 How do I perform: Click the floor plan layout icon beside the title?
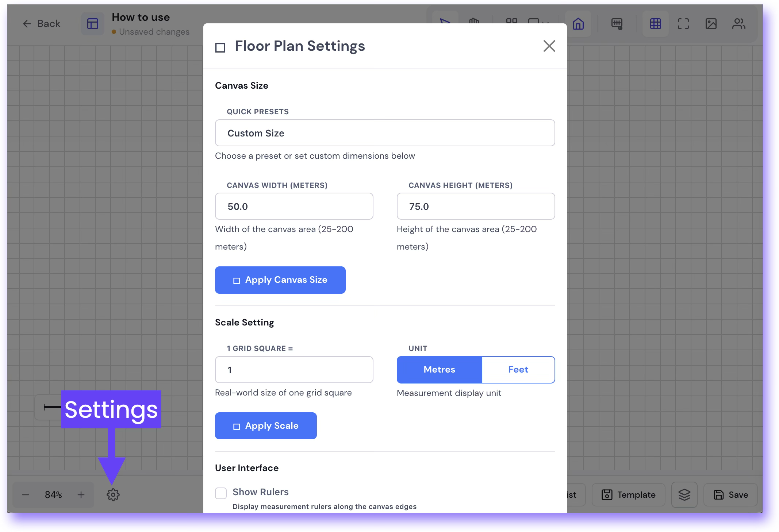[93, 24]
